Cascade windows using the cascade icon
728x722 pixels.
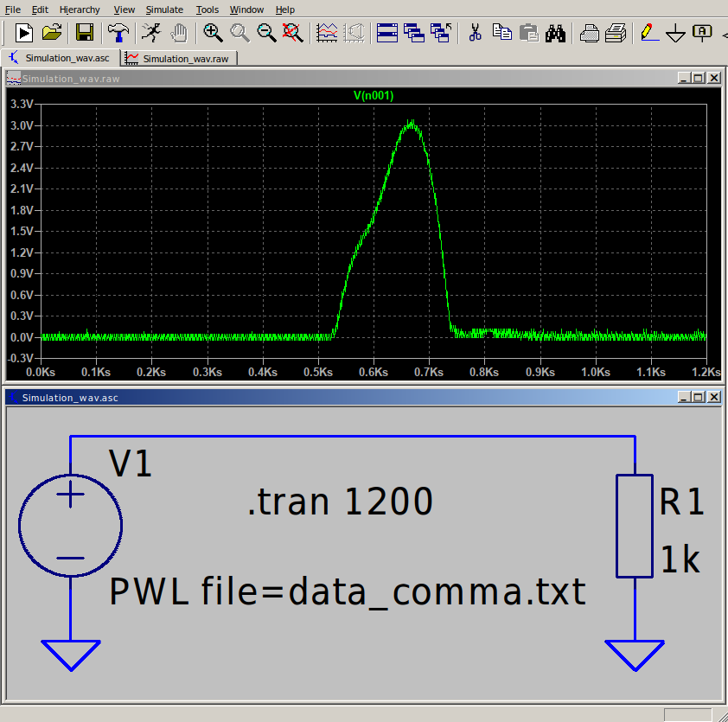pos(414,33)
